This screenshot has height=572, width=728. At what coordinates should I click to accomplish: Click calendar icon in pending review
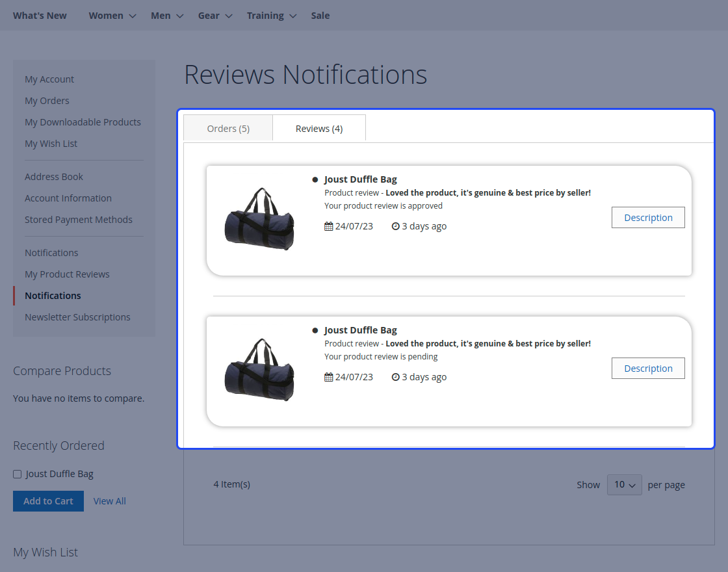point(329,377)
